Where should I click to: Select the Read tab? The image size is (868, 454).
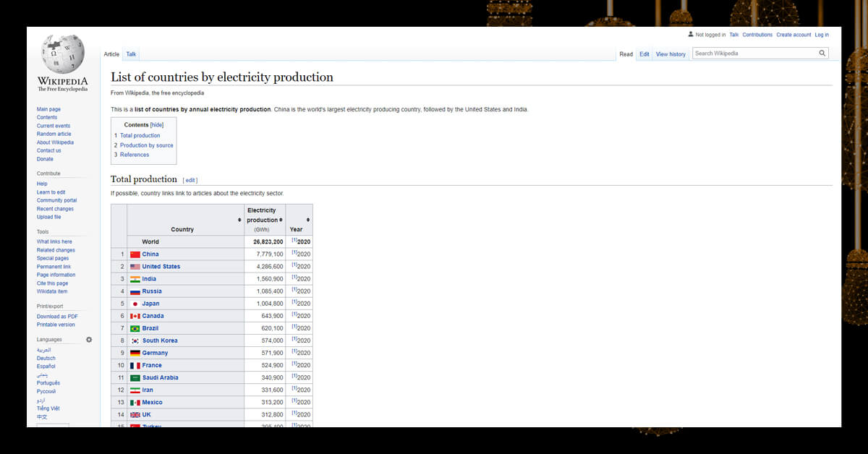point(626,54)
